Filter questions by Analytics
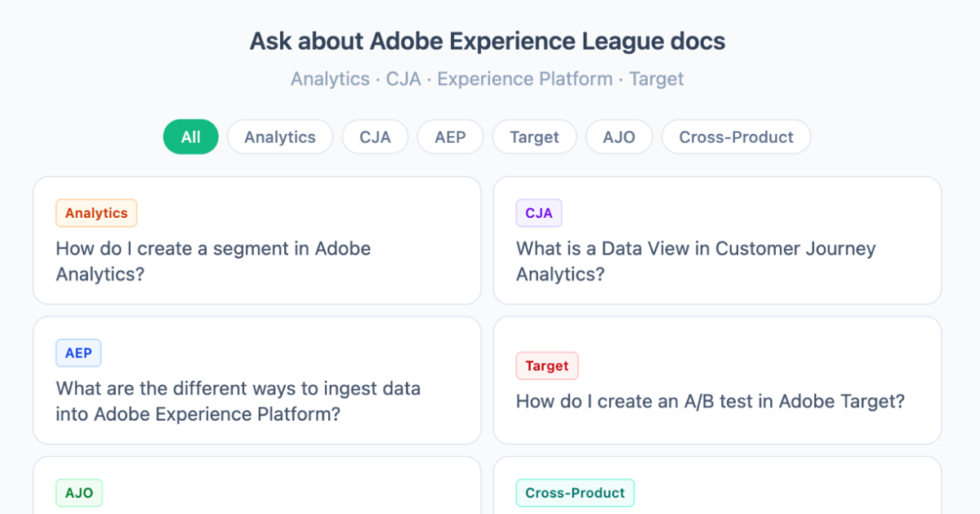 [280, 137]
